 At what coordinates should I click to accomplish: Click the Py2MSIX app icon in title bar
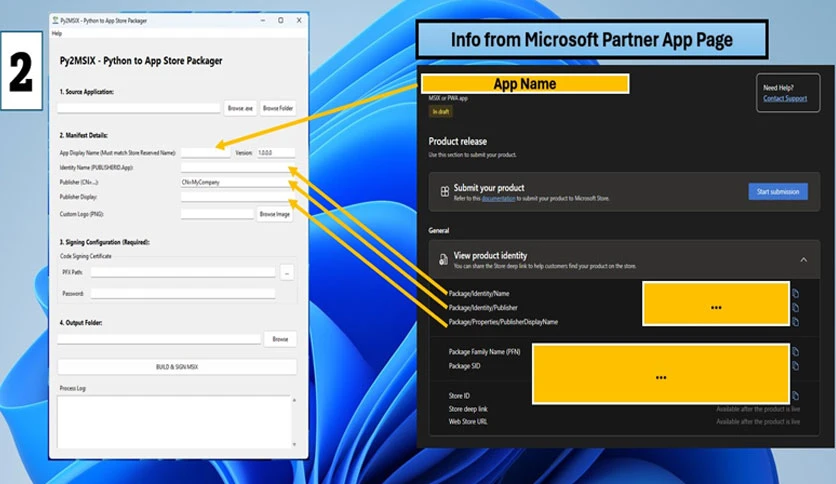[x=55, y=20]
